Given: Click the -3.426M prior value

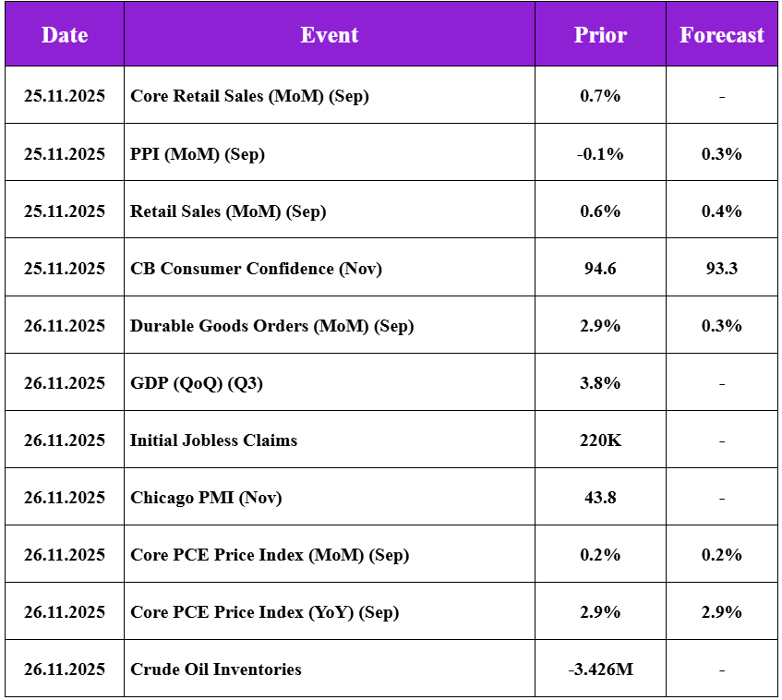Looking at the screenshot, I should (x=600, y=670).
